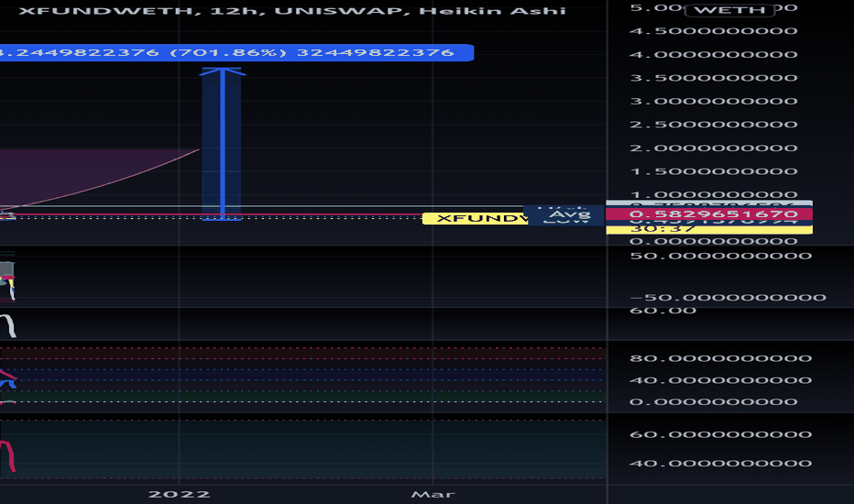This screenshot has width=854, height=504.
Task: Click the Mar label on time axis
Action: 432,494
